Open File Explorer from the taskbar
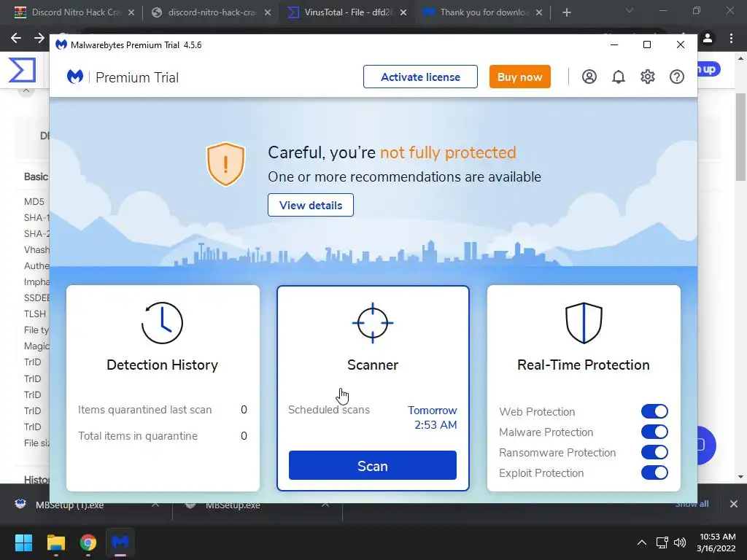This screenshot has height=560, width=747. tap(55, 542)
